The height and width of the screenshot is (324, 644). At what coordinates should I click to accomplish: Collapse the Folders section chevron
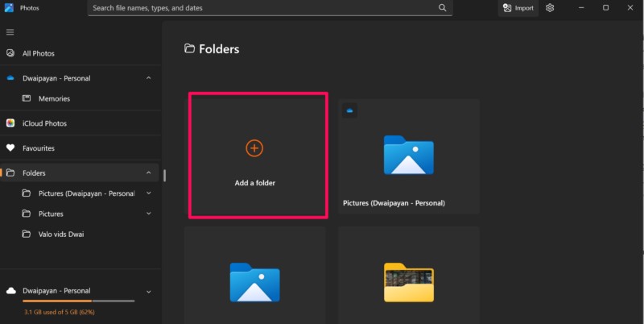point(148,173)
